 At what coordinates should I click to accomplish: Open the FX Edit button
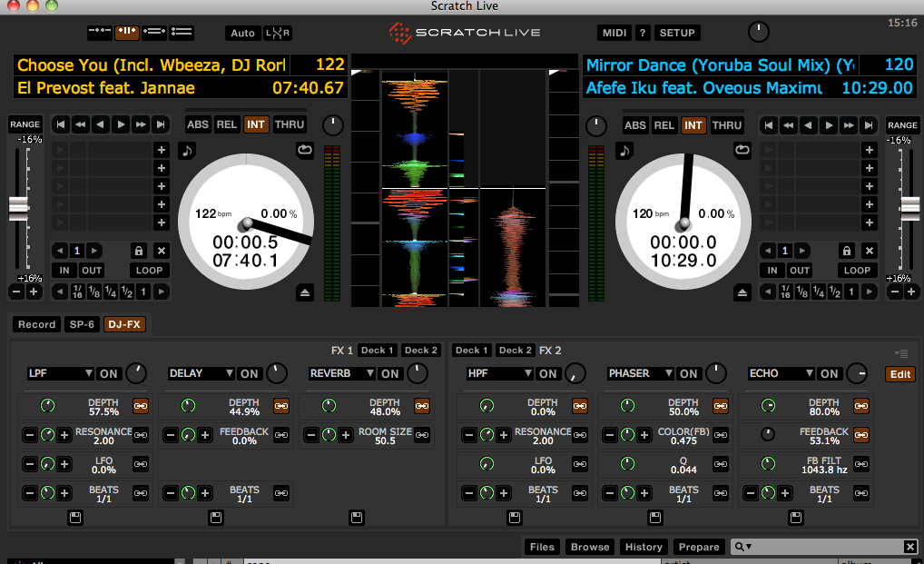pyautogui.click(x=899, y=374)
